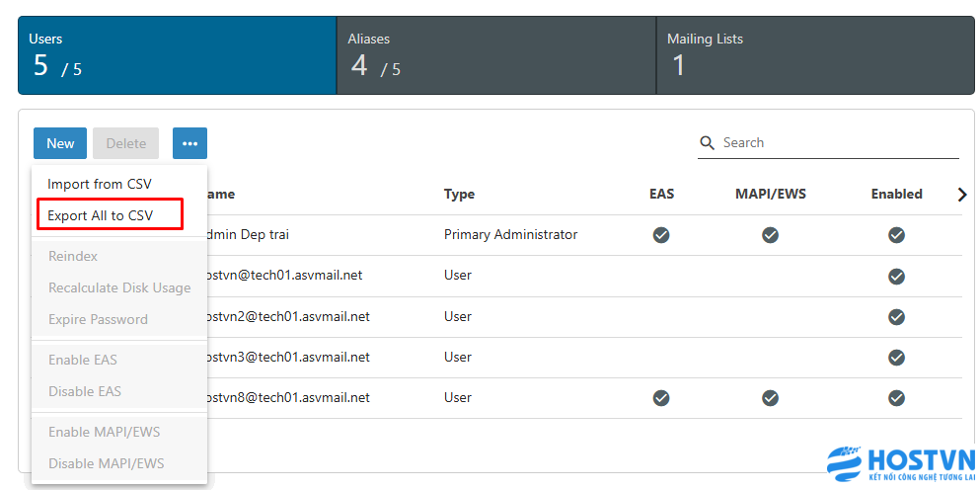
Task: Sort by the Type column header
Action: coord(459,194)
